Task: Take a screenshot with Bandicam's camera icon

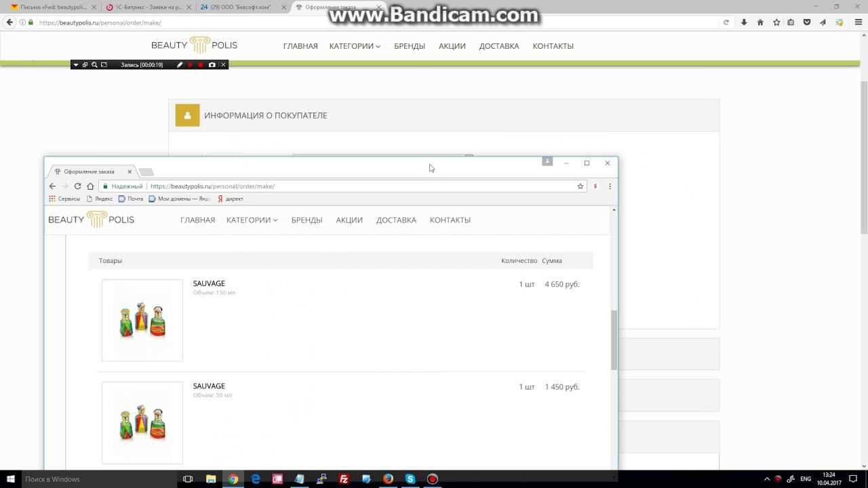Action: coord(212,65)
